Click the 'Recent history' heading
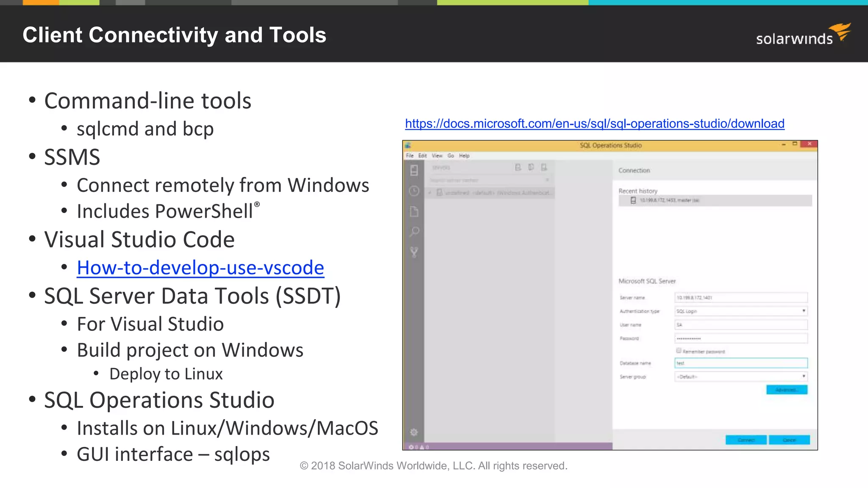This screenshot has width=868, height=488. point(638,191)
